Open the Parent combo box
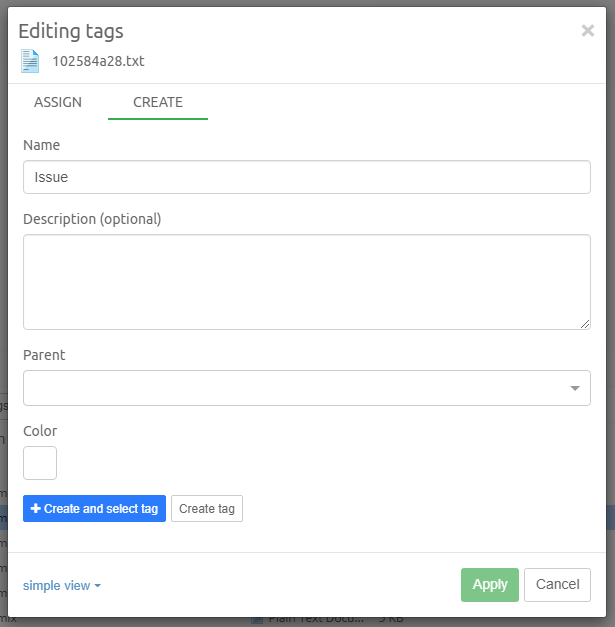 tap(296, 388)
